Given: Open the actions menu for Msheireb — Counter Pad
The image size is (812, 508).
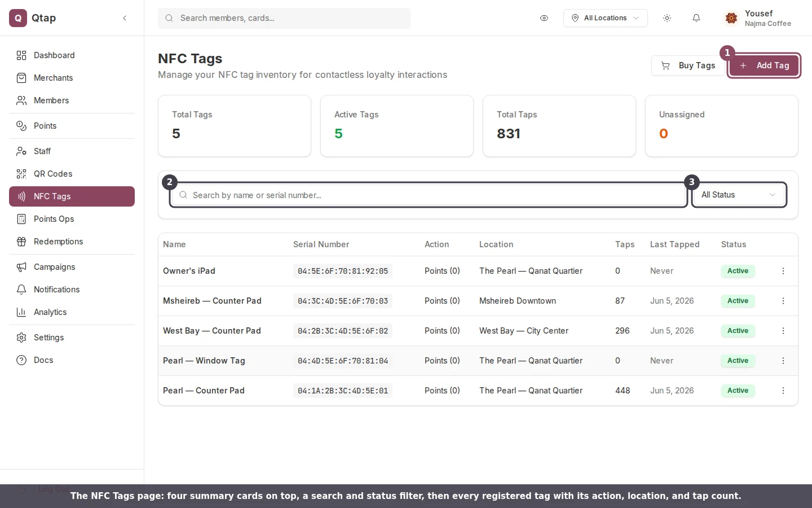Looking at the screenshot, I should point(783,301).
